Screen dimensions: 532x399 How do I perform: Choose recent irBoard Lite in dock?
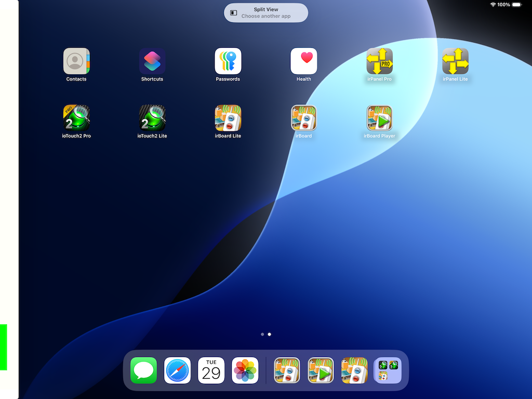click(354, 370)
